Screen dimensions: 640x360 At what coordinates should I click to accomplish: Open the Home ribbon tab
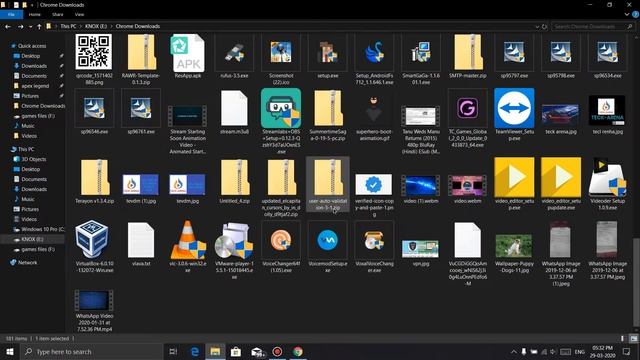click(x=35, y=14)
